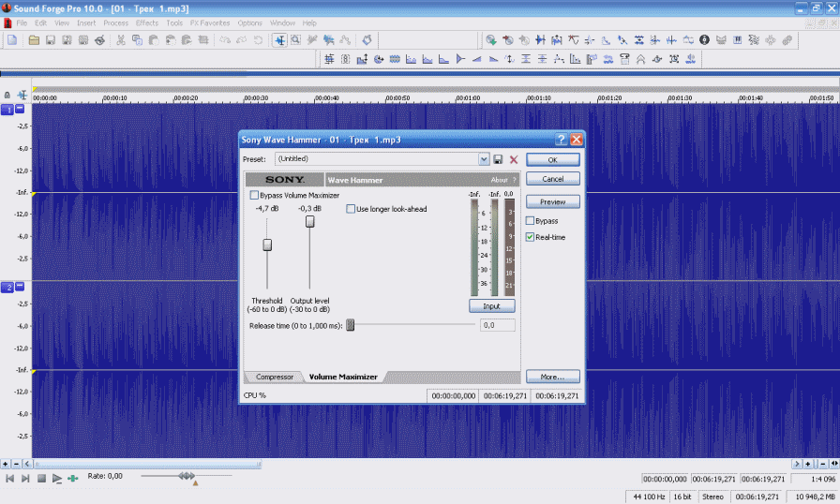This screenshot has width=840, height=504.
Task: Click the Redo arrow icon
Action: 242,40
